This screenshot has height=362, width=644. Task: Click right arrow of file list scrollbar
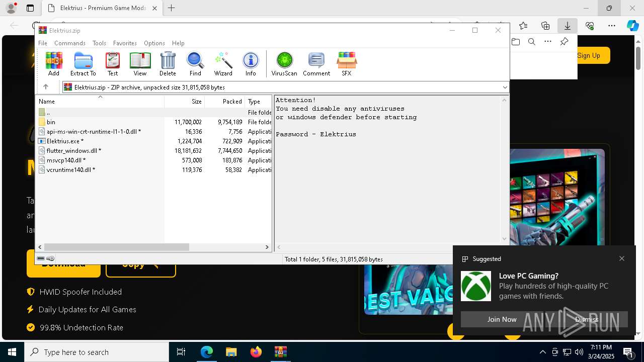click(267, 247)
